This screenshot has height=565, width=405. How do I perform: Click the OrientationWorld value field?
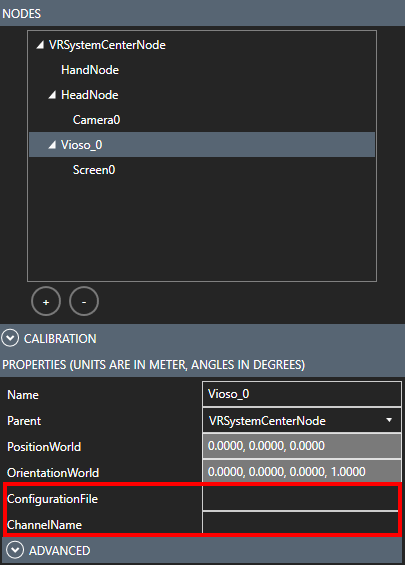pos(302,471)
